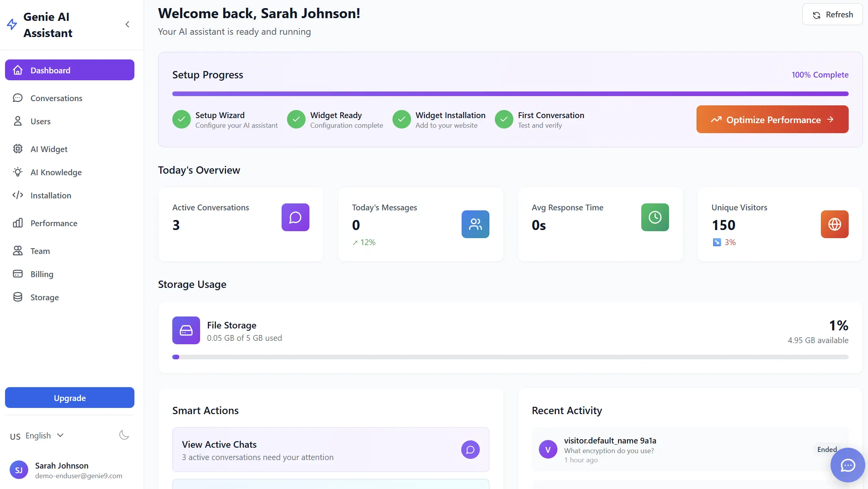The width and height of the screenshot is (868, 489).
Task: Go to Conversations in the sidebar
Action: coord(70,98)
